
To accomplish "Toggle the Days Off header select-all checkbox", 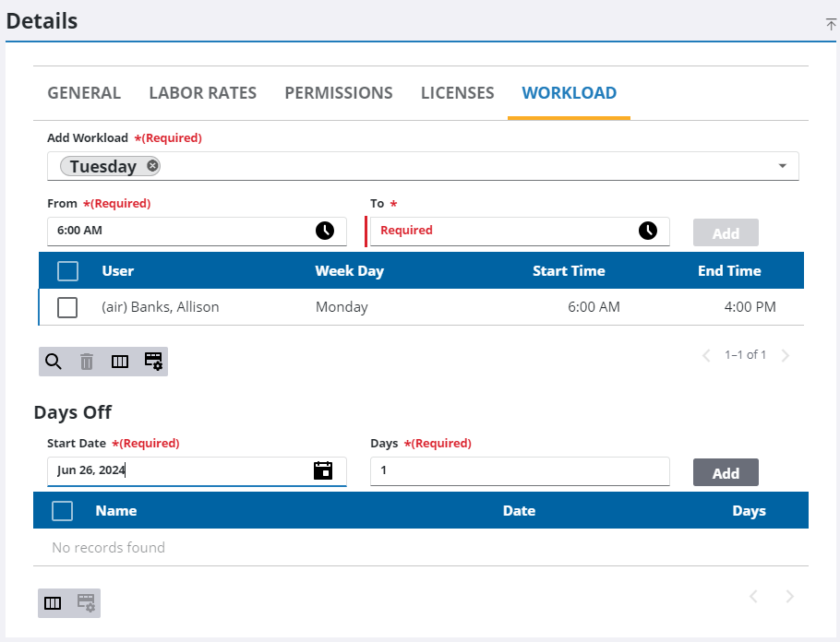I will [x=62, y=511].
